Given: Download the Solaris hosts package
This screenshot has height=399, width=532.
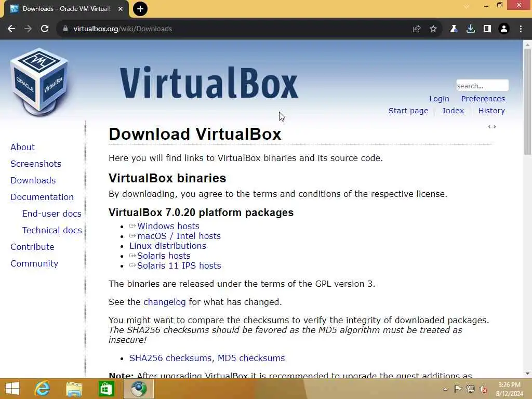Looking at the screenshot, I should [x=164, y=256].
